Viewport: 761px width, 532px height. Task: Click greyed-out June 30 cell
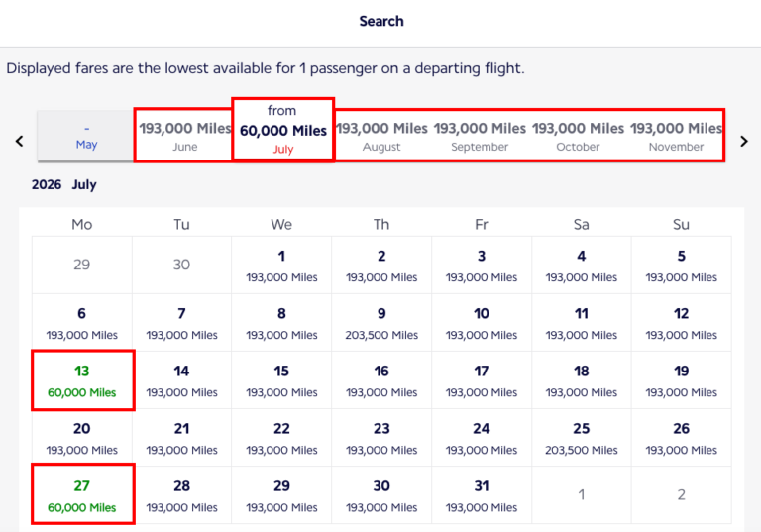click(x=182, y=266)
